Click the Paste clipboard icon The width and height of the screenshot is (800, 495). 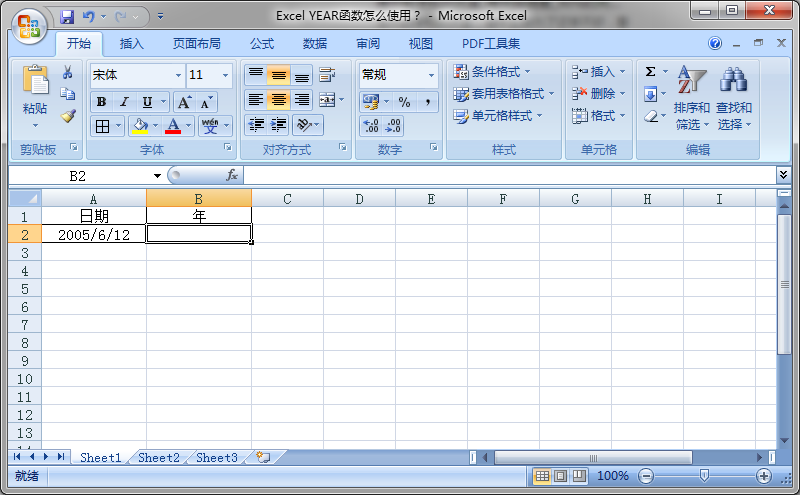[x=35, y=80]
